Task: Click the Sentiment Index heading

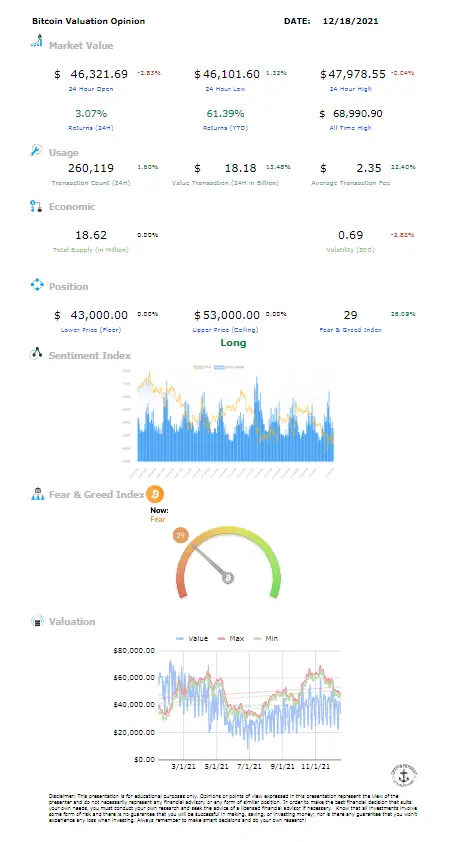Action: tap(90, 355)
